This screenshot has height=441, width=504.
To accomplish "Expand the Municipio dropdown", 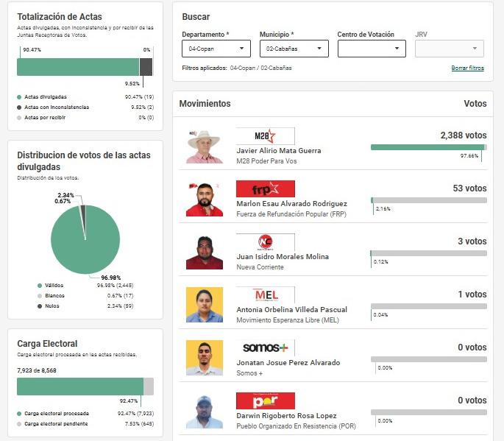I will tap(294, 49).
